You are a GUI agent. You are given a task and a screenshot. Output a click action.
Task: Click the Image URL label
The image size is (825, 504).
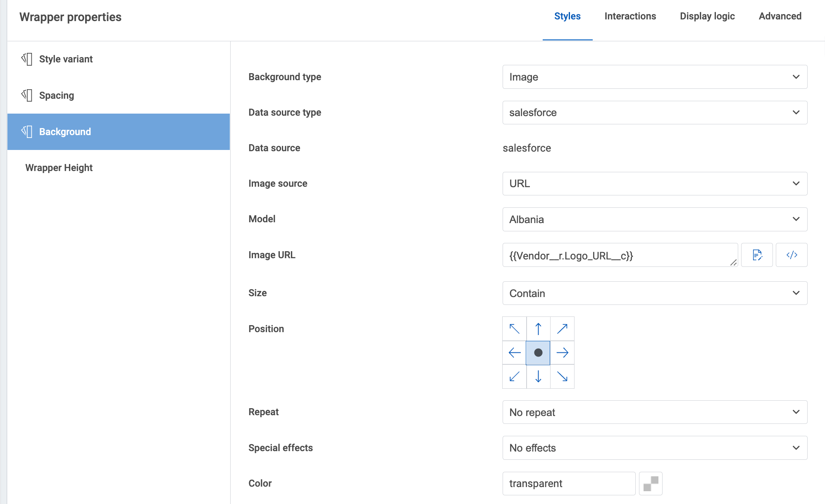pyautogui.click(x=272, y=255)
